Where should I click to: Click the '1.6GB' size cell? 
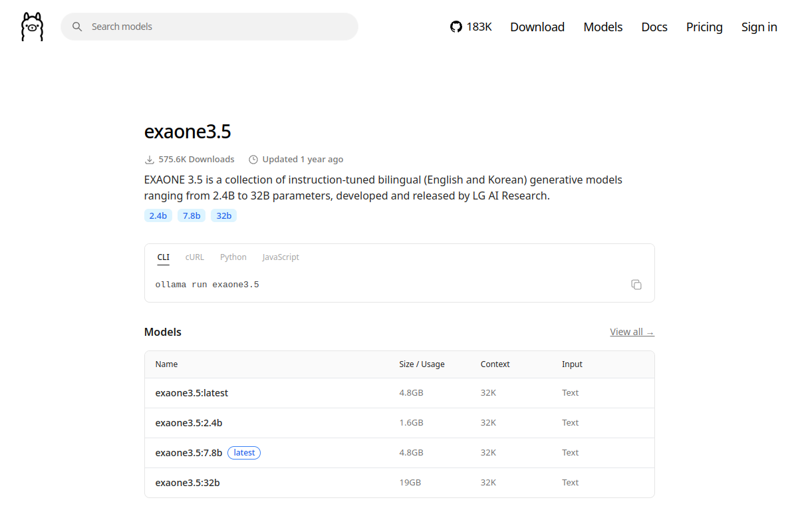[411, 423]
